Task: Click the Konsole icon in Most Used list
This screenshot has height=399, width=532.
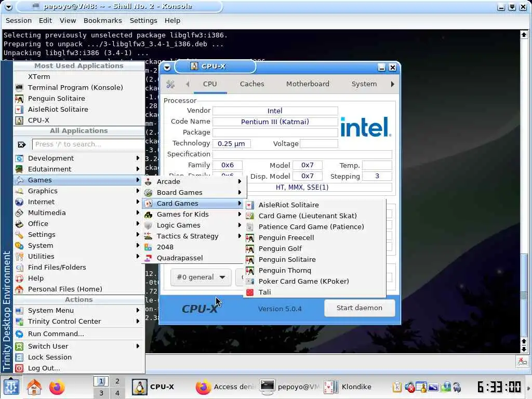Action: click(19, 87)
